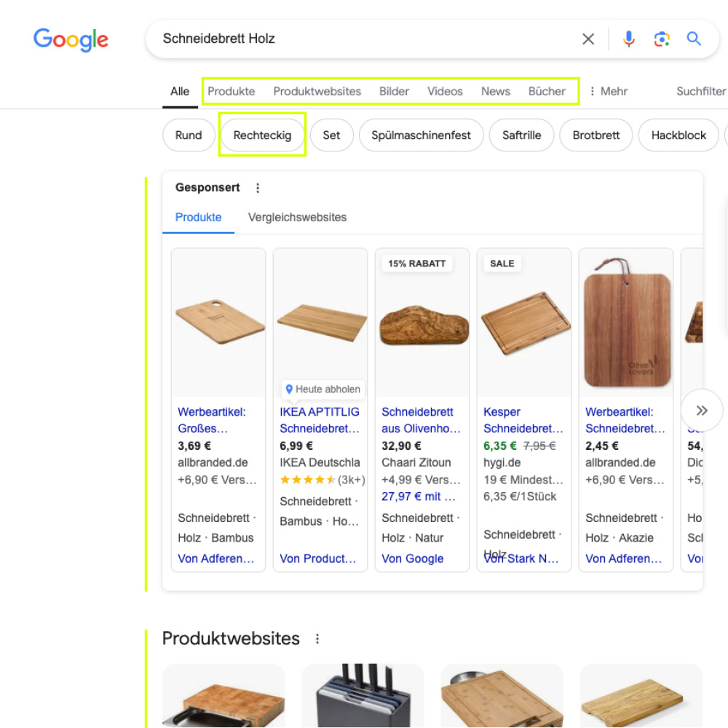
Task: Click the price 32,90 €
Action: click(401, 446)
